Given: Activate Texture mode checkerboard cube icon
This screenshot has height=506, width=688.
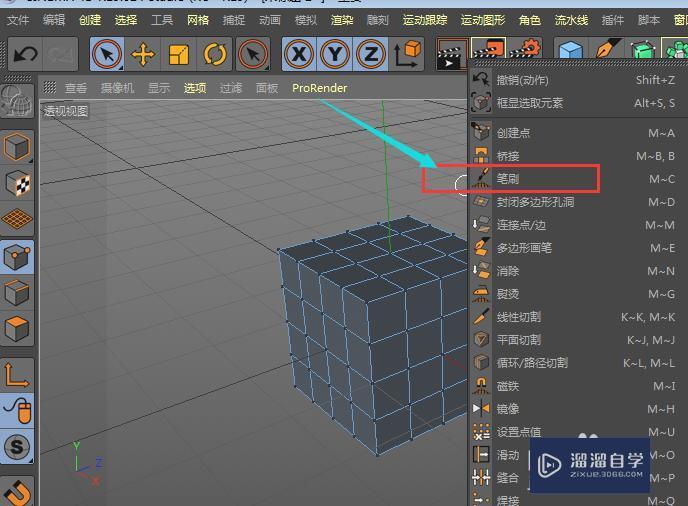Looking at the screenshot, I should pos(18,183).
